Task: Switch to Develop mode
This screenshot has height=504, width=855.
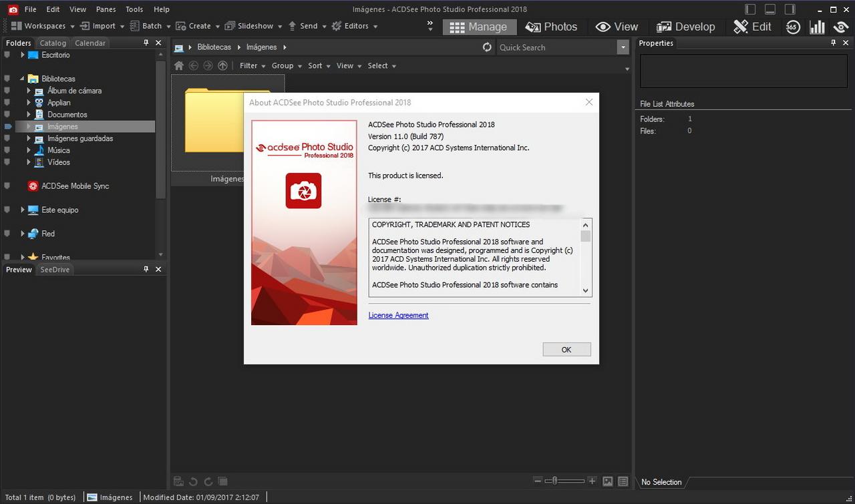Action: 685,27
